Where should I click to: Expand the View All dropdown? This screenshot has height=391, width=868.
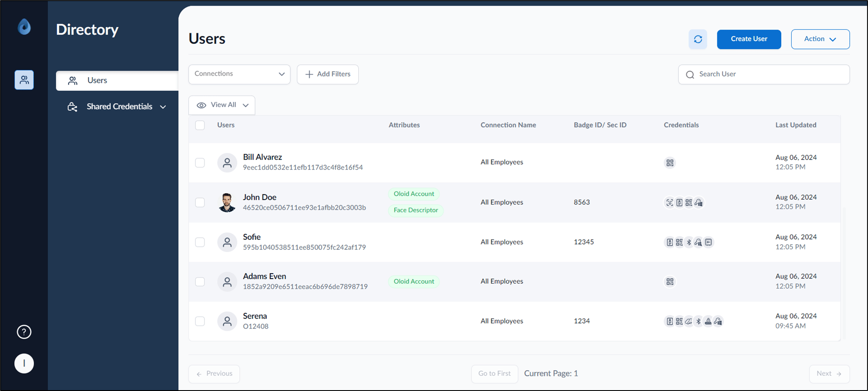point(222,105)
